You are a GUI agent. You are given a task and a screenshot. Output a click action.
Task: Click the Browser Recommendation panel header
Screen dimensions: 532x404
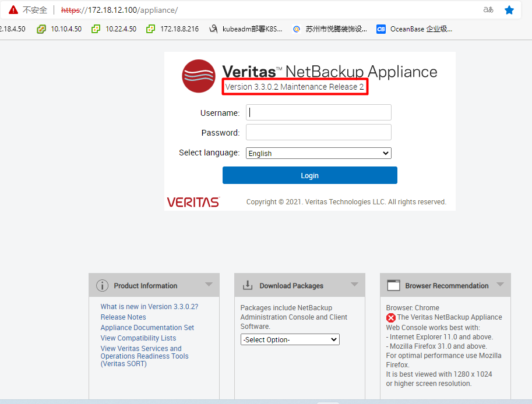tap(447, 286)
